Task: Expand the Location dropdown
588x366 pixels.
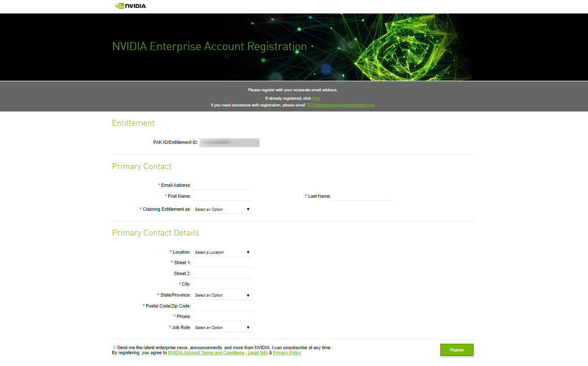Action: tap(222, 252)
